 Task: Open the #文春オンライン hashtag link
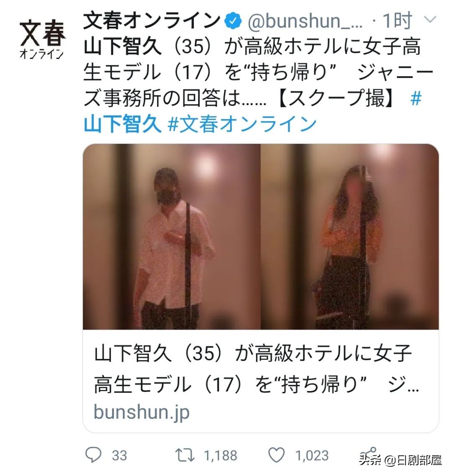point(242,124)
